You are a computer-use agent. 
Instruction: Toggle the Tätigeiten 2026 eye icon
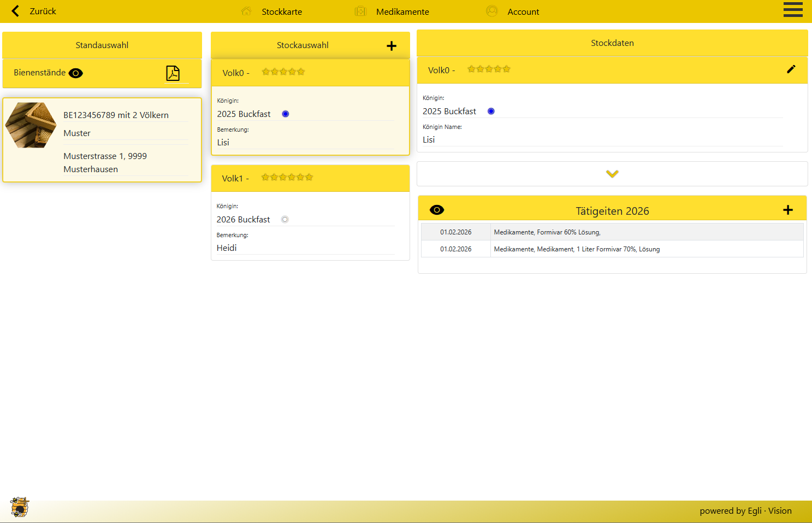point(437,210)
